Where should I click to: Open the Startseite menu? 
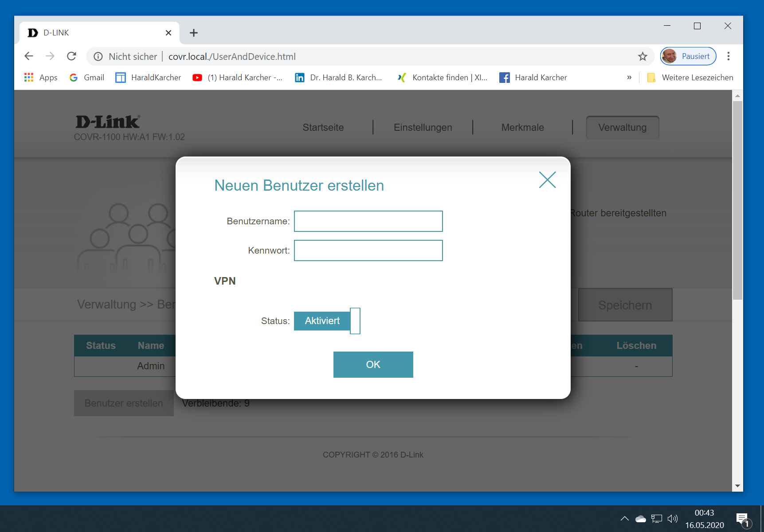[323, 128]
